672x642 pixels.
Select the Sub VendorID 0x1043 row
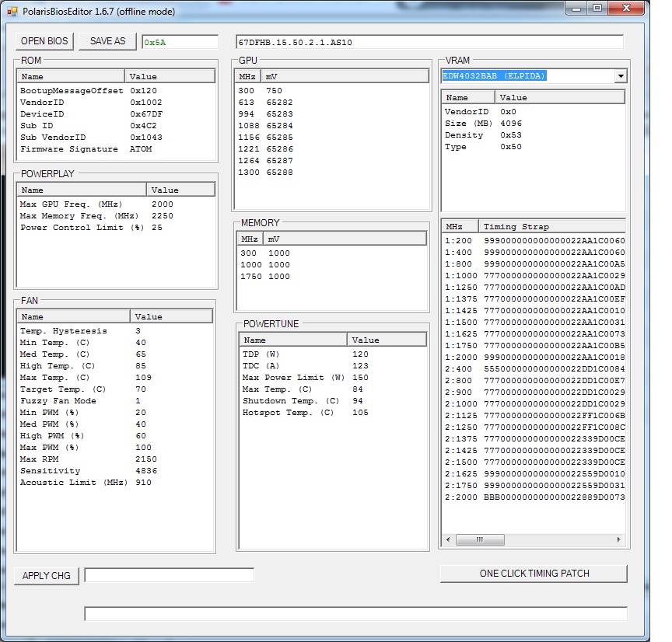point(116,138)
